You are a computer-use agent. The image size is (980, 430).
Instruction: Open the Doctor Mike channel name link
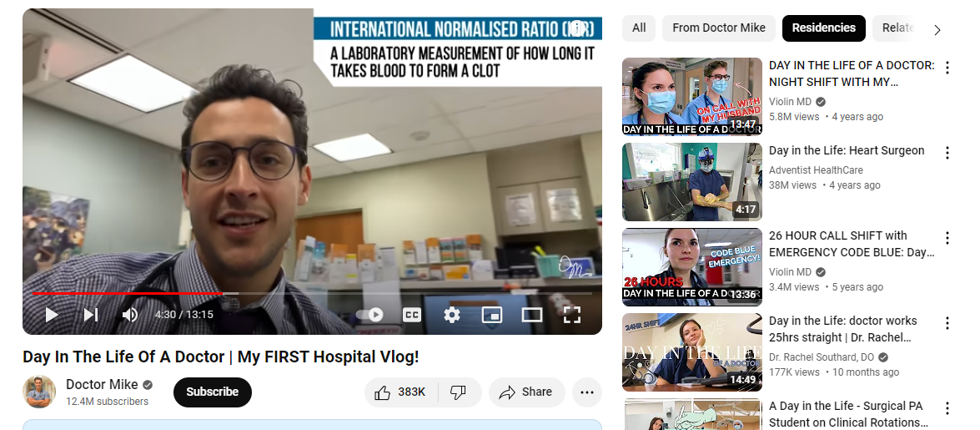tap(103, 384)
